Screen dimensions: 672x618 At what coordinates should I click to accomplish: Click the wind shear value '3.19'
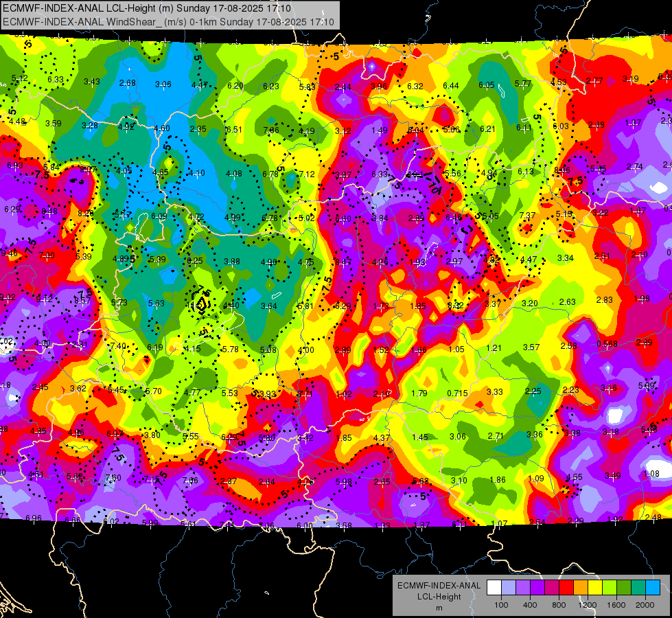pos(630,79)
